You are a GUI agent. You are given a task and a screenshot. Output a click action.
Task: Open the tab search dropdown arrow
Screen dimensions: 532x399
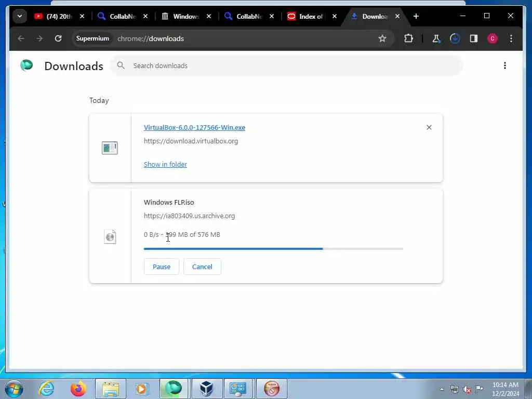point(20,16)
